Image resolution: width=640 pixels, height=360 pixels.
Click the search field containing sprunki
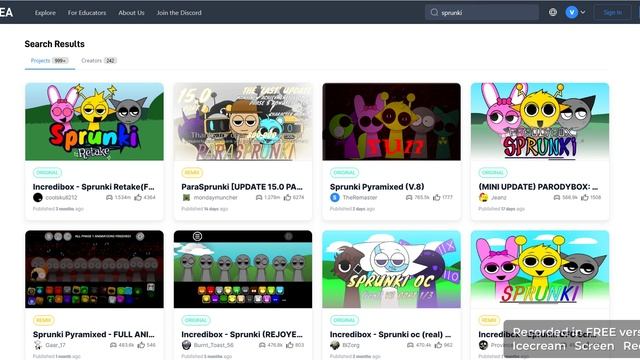point(482,13)
